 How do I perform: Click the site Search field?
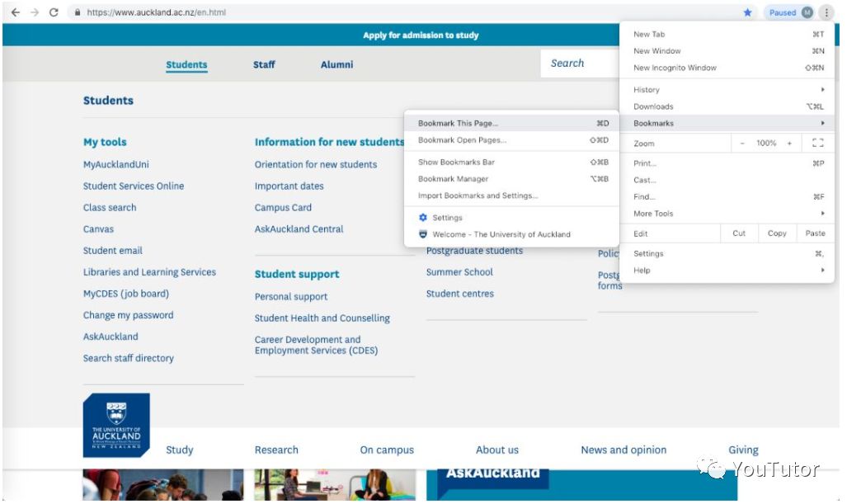point(580,64)
